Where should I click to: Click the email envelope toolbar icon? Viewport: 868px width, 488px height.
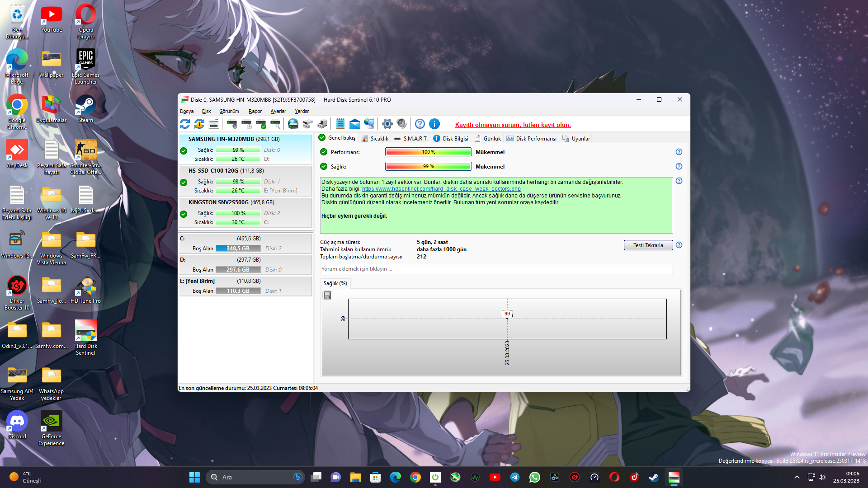[x=355, y=124]
